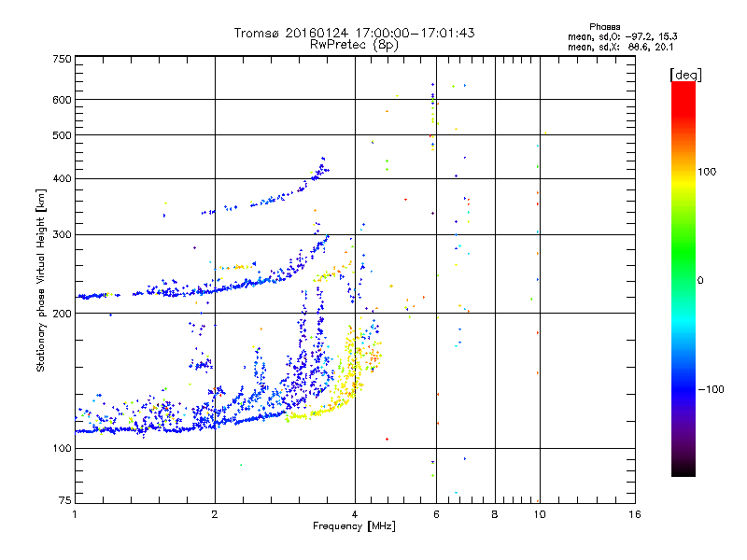Image resolution: width=747 pixels, height=560 pixels.
Task: Click the '6' frequency axis tick label
Action: tap(436, 514)
